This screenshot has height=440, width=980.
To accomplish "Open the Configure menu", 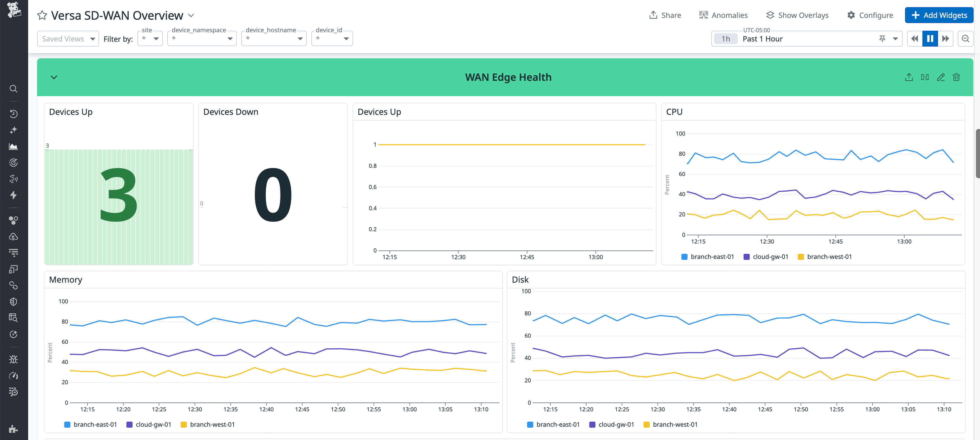I will pos(870,15).
